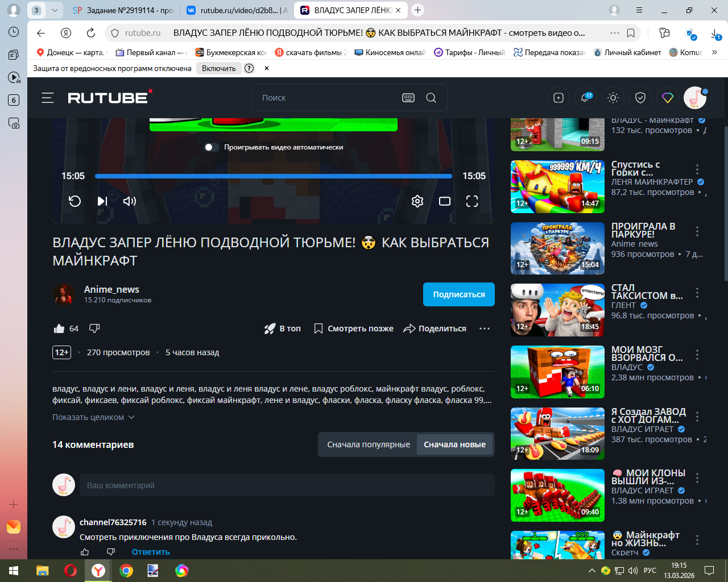
Task: Open a new browser tab
Action: click(x=417, y=10)
